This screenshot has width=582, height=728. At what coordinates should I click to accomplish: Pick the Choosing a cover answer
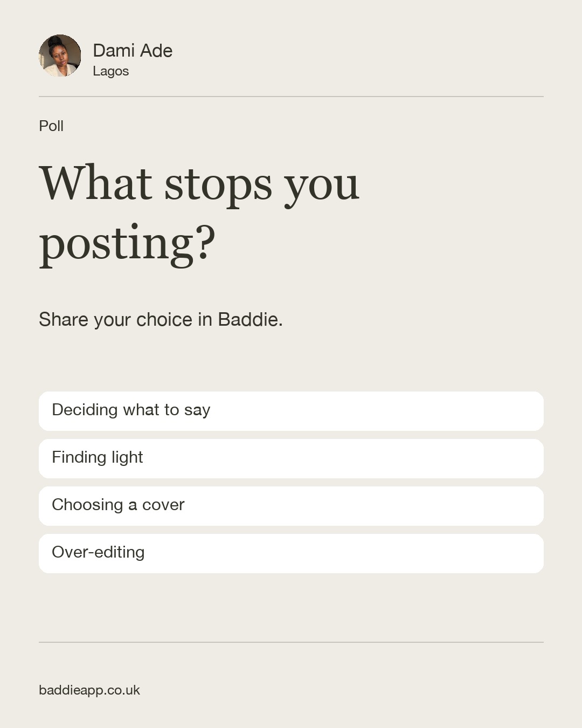pos(291,506)
